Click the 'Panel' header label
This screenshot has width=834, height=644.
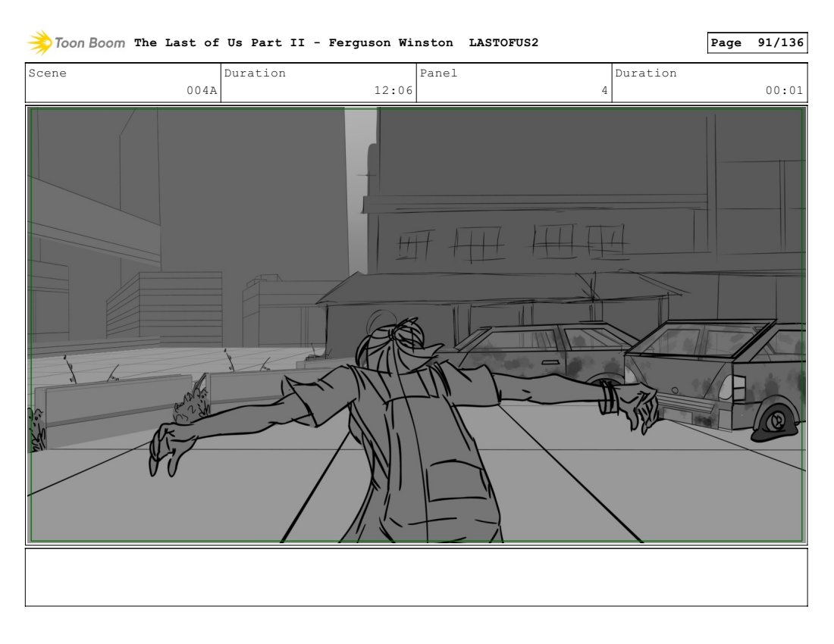click(438, 73)
